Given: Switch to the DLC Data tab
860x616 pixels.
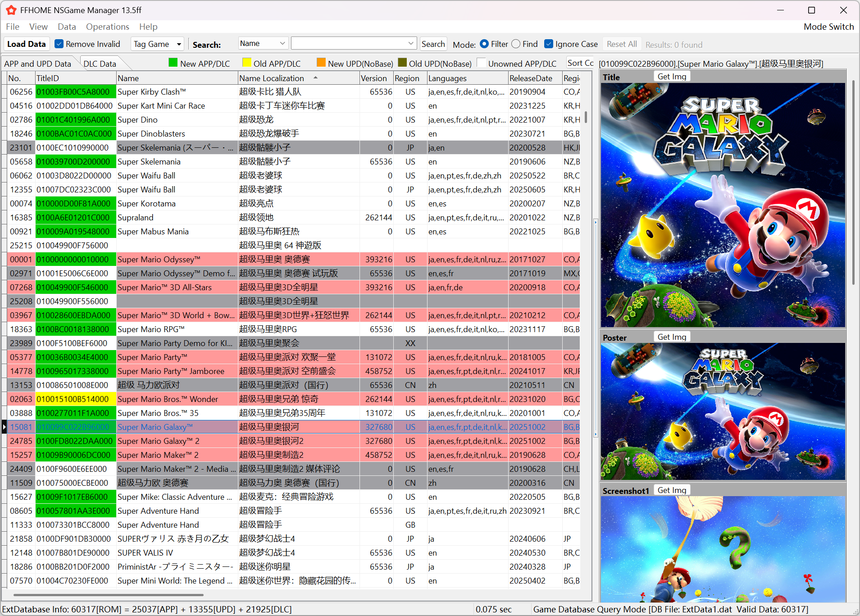Looking at the screenshot, I should [x=100, y=64].
